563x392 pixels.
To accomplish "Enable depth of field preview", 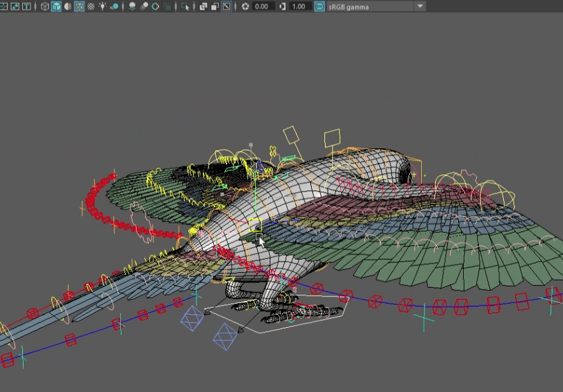I will coord(166,6).
